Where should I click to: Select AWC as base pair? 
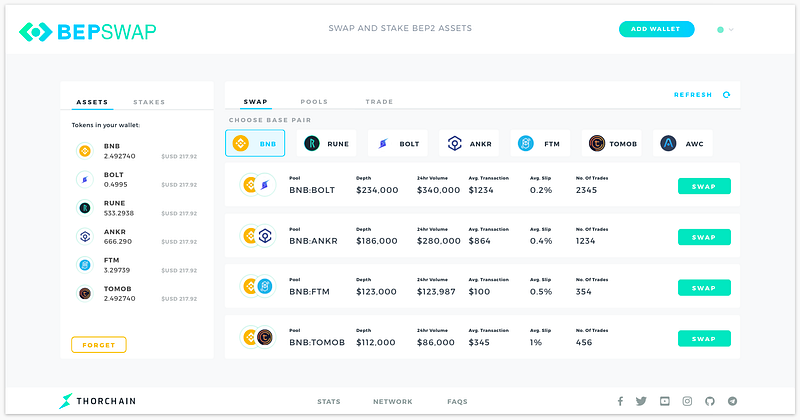[683, 143]
